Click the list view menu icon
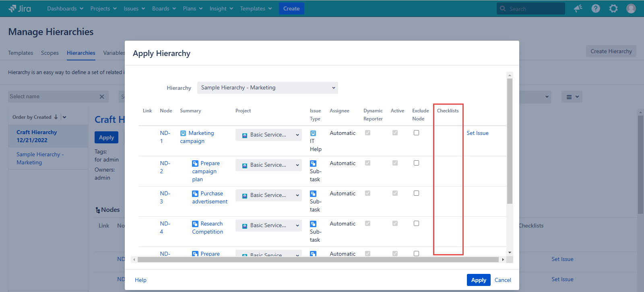Viewport: 644px width, 292px height. (572, 97)
